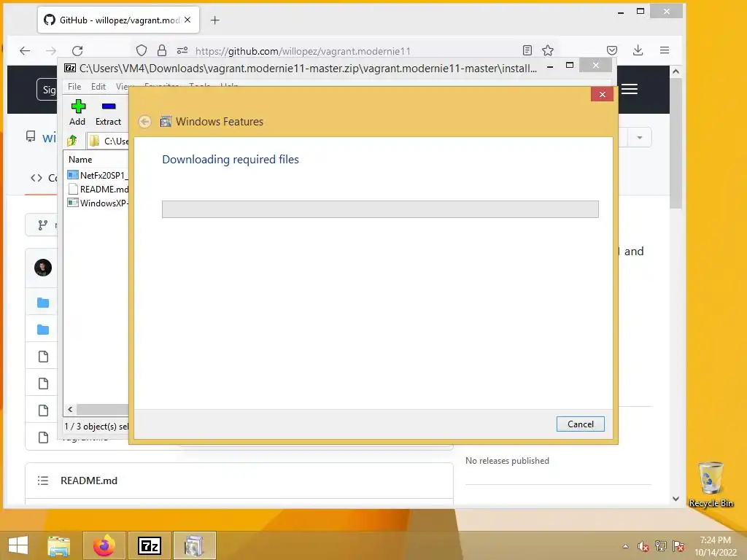Go up one folder in 7-Zip
This screenshot has width=747, height=560.
72,141
